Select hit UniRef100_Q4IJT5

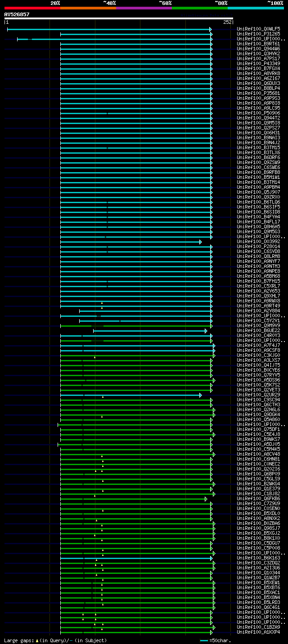[258, 365]
